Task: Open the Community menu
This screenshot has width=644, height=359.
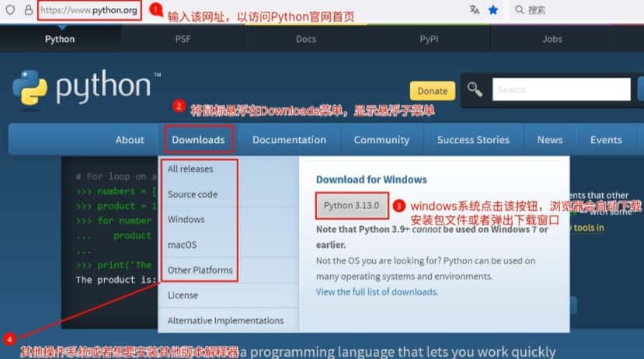Action: pos(381,140)
